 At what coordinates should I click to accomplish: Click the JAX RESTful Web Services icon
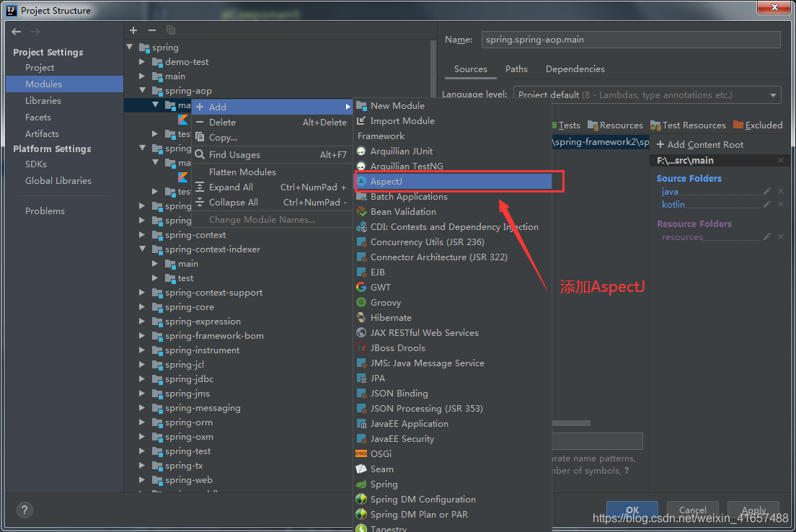coord(361,332)
